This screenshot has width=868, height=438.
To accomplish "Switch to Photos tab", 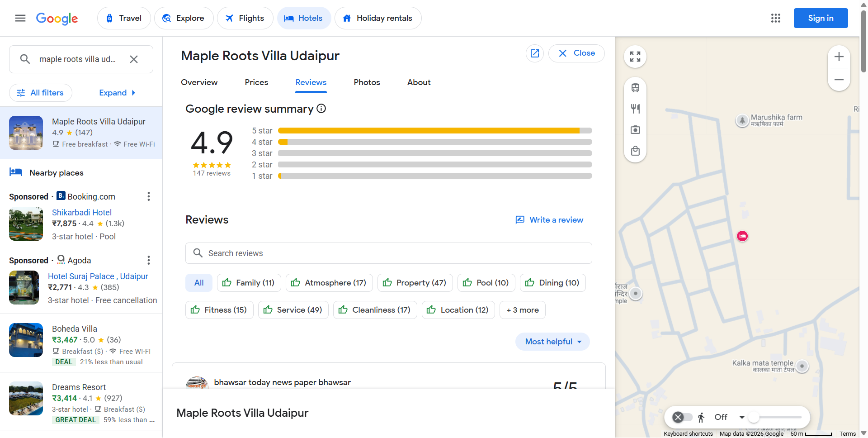I will [367, 82].
